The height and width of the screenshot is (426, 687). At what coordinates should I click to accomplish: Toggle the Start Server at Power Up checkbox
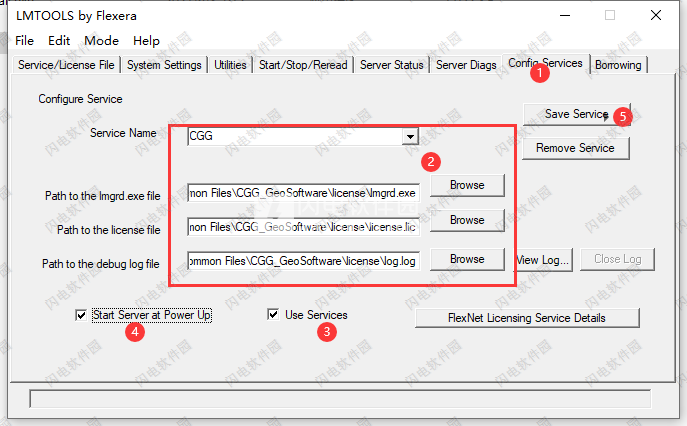[81, 316]
